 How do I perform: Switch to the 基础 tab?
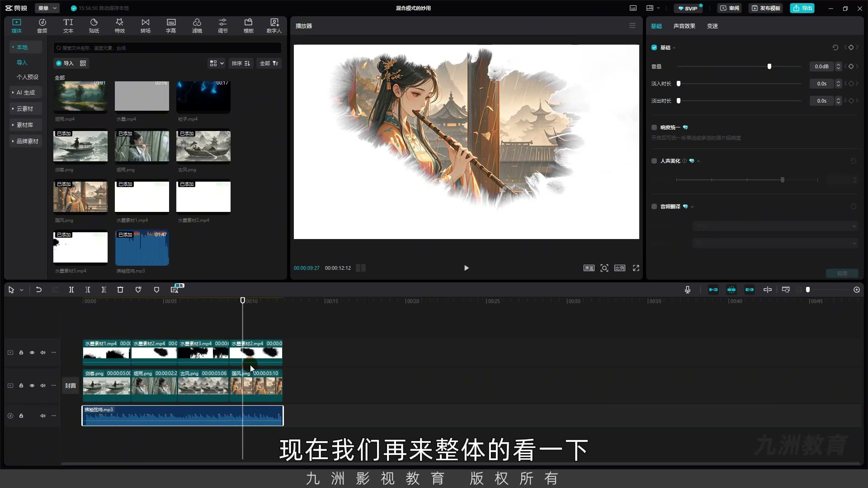656,26
